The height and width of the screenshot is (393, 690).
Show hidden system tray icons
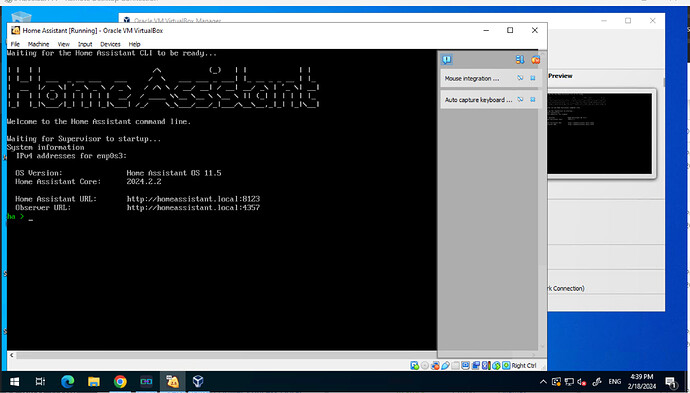(x=543, y=382)
